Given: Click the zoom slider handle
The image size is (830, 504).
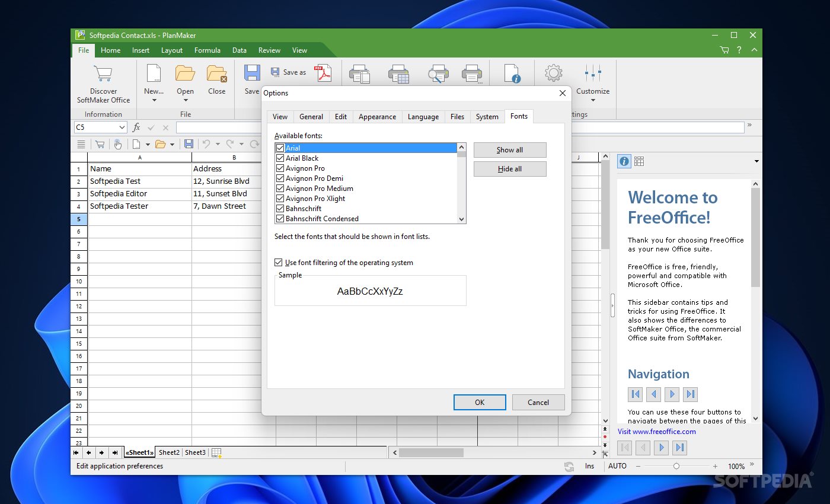Looking at the screenshot, I should pyautogui.click(x=676, y=467).
